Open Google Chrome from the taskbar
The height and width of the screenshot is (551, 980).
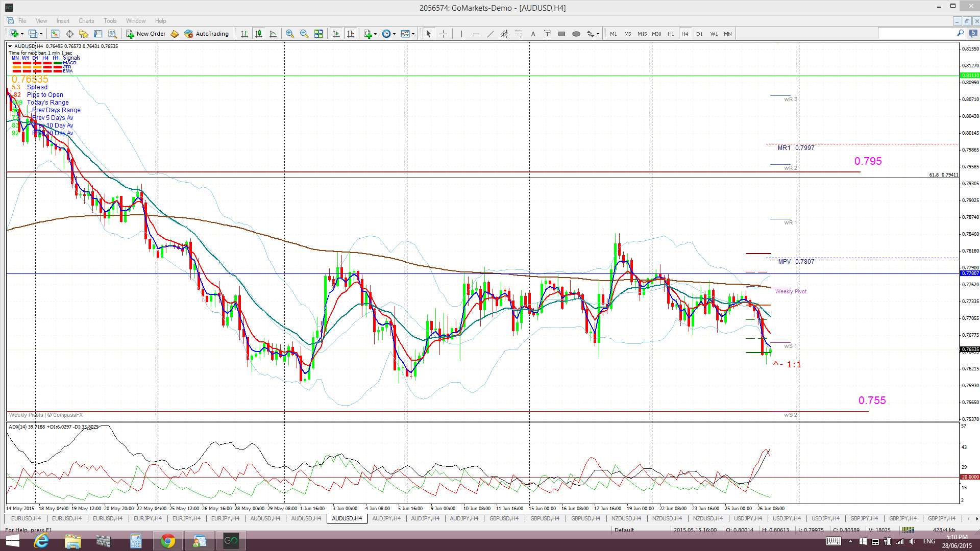[167, 541]
